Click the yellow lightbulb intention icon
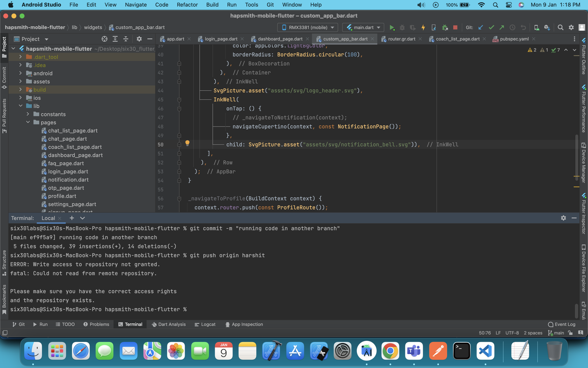This screenshot has width=588, height=368. point(187,143)
